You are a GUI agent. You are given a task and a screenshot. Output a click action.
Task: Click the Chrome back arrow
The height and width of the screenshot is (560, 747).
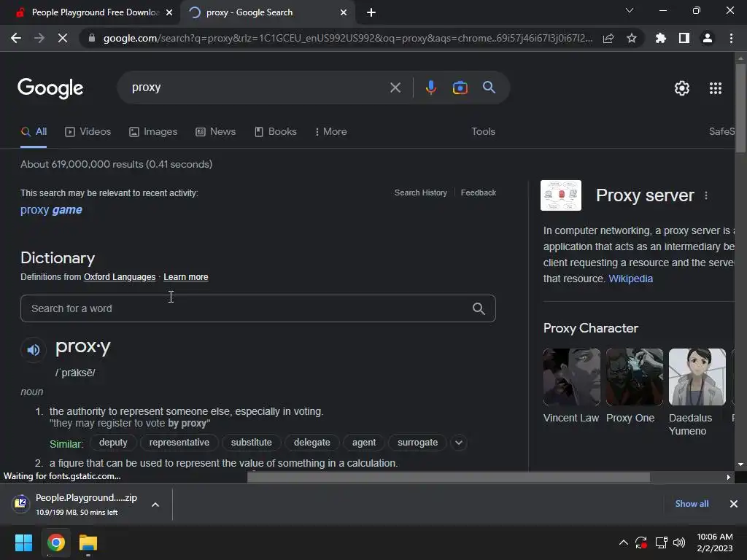pyautogui.click(x=16, y=38)
